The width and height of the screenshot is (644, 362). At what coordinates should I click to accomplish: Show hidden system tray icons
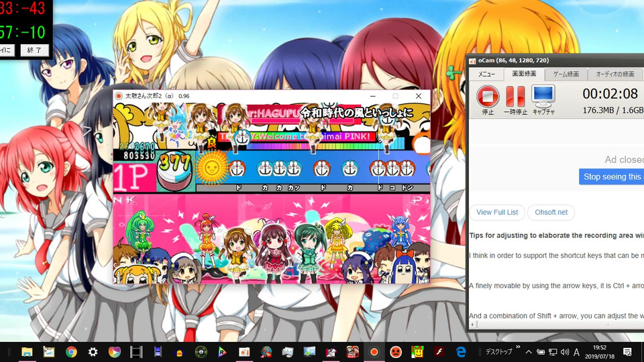529,352
